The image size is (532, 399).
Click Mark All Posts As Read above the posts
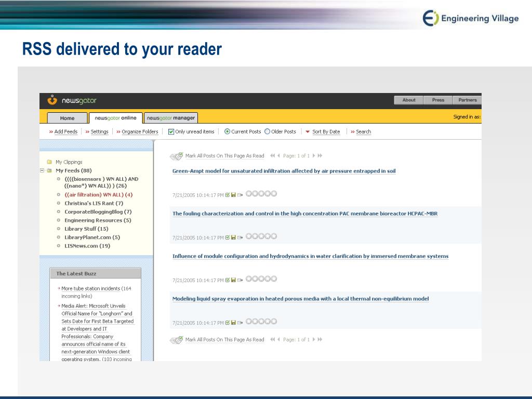click(224, 156)
